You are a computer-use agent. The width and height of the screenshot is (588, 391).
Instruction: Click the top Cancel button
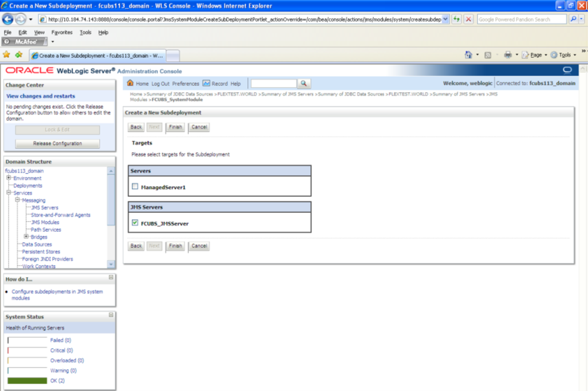(199, 127)
